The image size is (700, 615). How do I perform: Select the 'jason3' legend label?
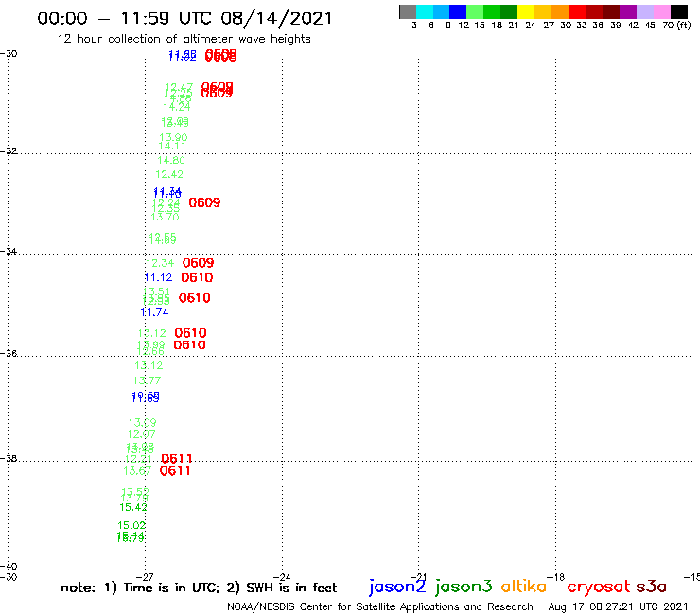tap(464, 587)
